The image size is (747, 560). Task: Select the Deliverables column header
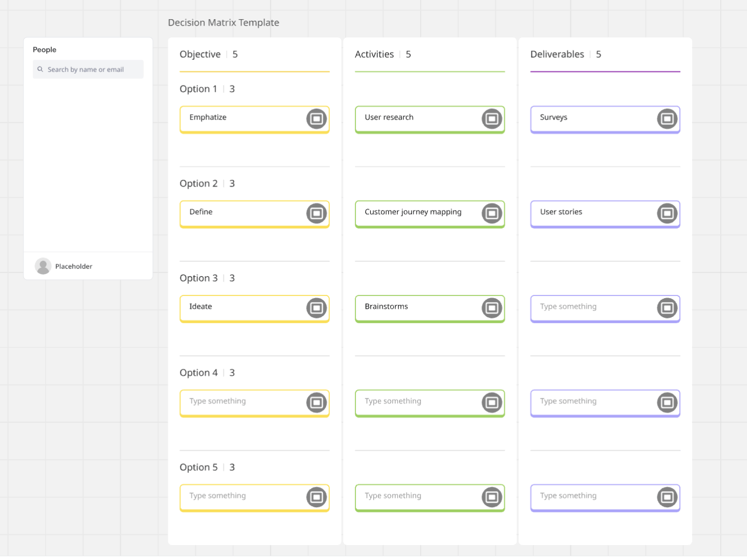coord(557,54)
